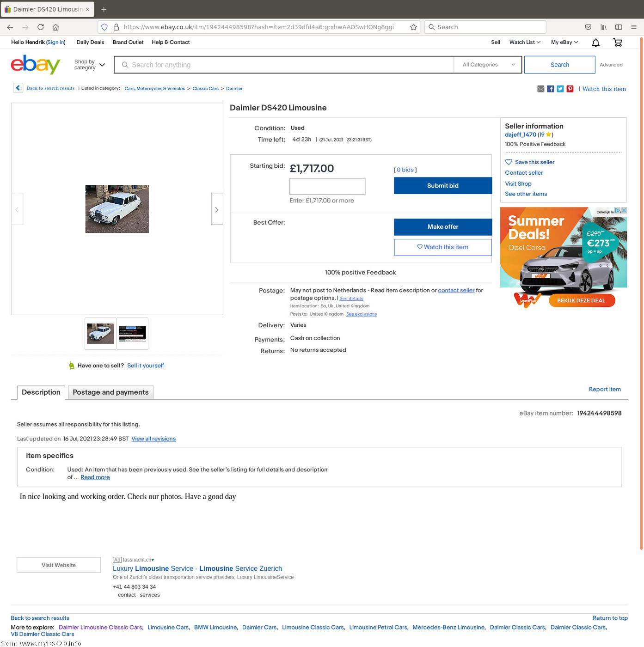This screenshot has width=644, height=647.
Task: Click the bid amount input field
Action: tap(327, 186)
